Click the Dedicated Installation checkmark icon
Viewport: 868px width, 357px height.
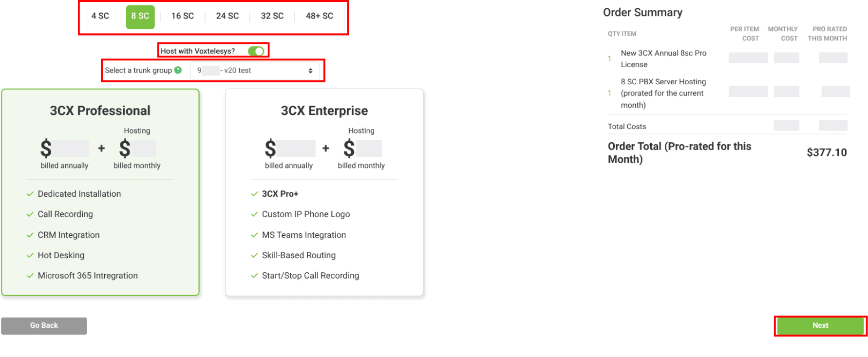[x=30, y=194]
